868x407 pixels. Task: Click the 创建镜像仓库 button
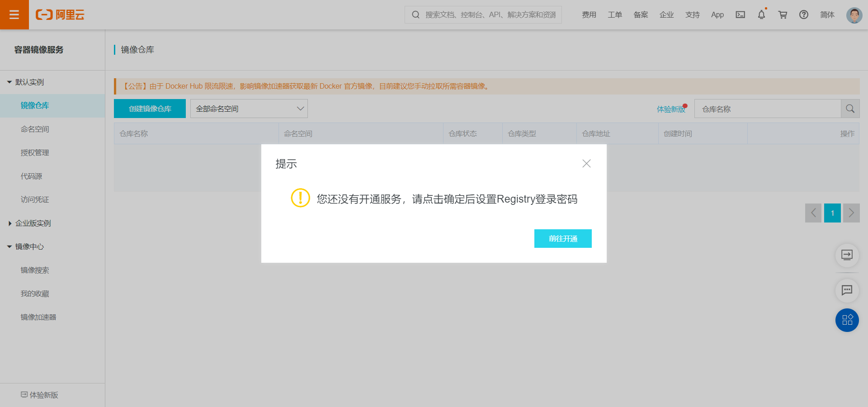tap(150, 109)
